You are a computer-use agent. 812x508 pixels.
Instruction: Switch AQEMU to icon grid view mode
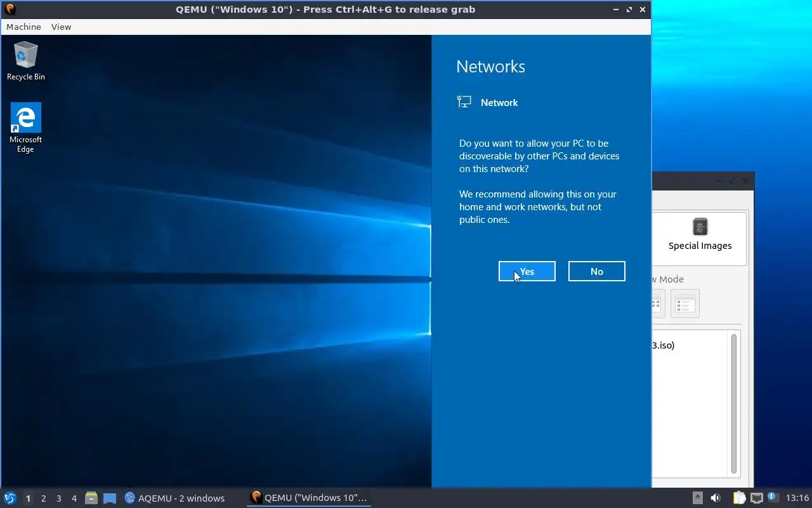pyautogui.click(x=658, y=304)
